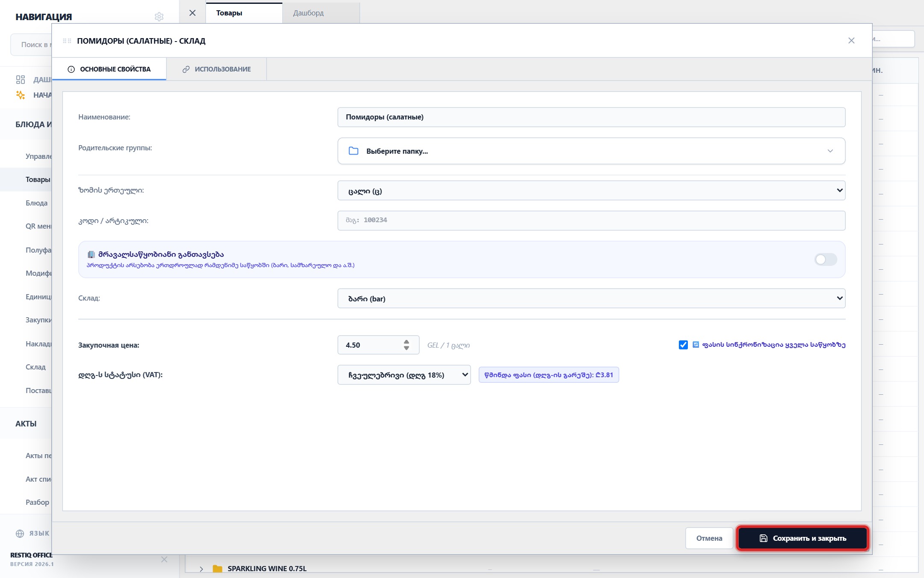Viewport: 924px width, 578px height.
Task: Increase purchase price with stepper up arrow
Action: [x=406, y=342]
